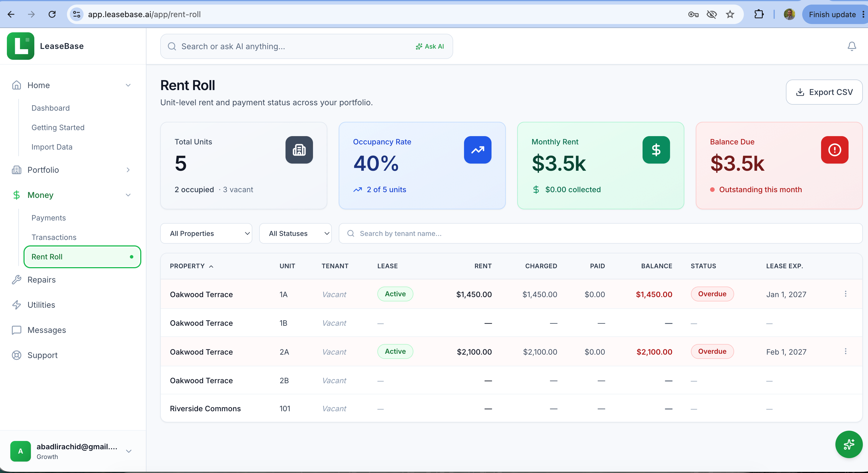Click the Active lease badge for 1A
The width and height of the screenshot is (868, 473).
coord(395,294)
